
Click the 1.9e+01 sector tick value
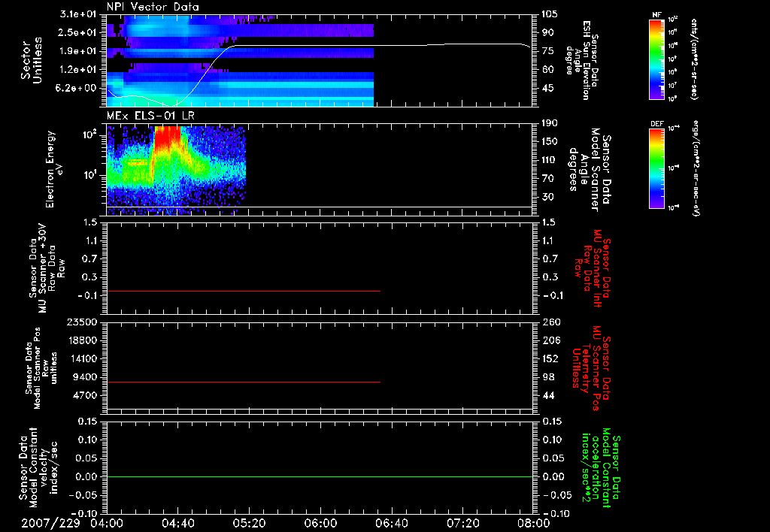[78, 51]
